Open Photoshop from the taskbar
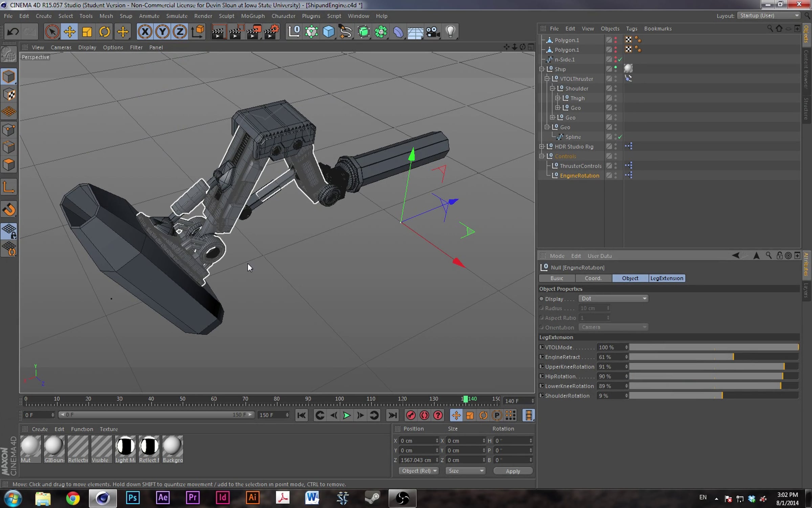 (x=133, y=498)
